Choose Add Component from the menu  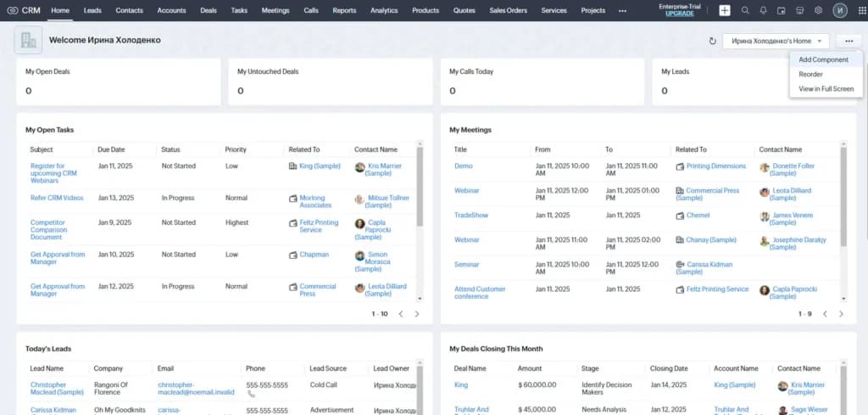pyautogui.click(x=826, y=60)
